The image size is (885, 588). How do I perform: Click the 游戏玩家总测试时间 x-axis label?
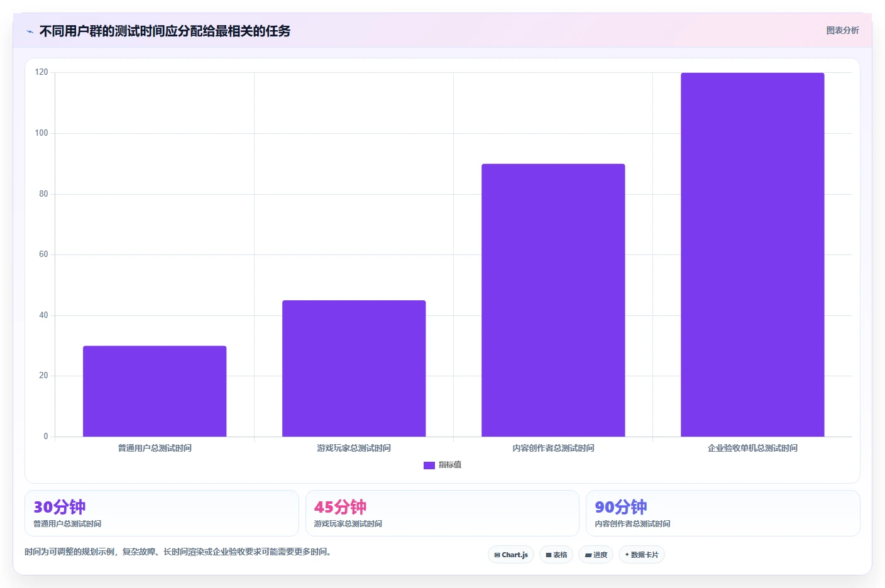(x=354, y=448)
